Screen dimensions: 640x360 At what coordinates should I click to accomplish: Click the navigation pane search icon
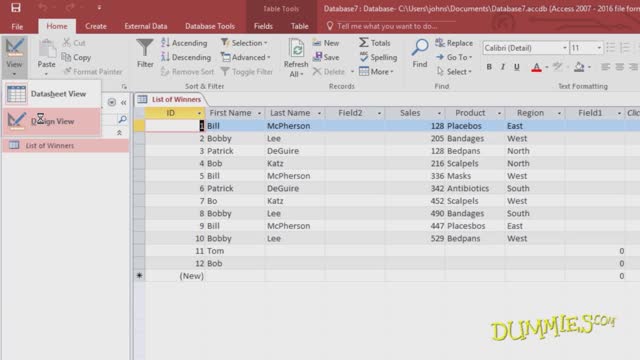pos(122,119)
